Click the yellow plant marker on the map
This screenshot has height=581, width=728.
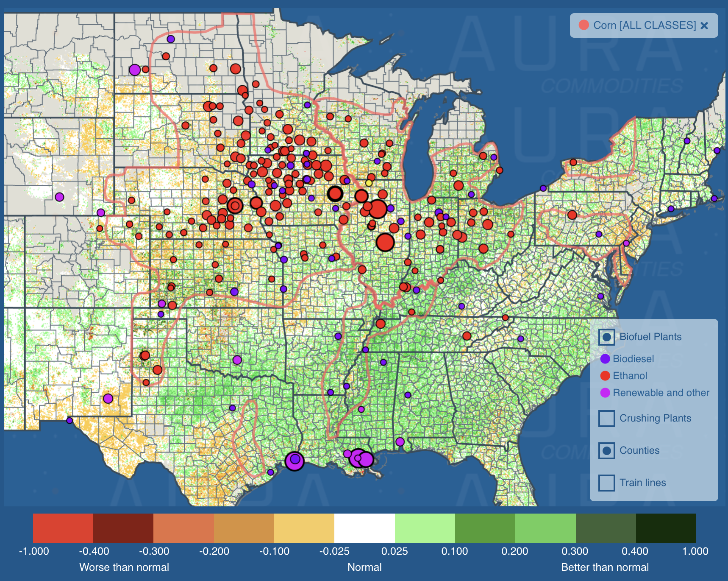369,183
